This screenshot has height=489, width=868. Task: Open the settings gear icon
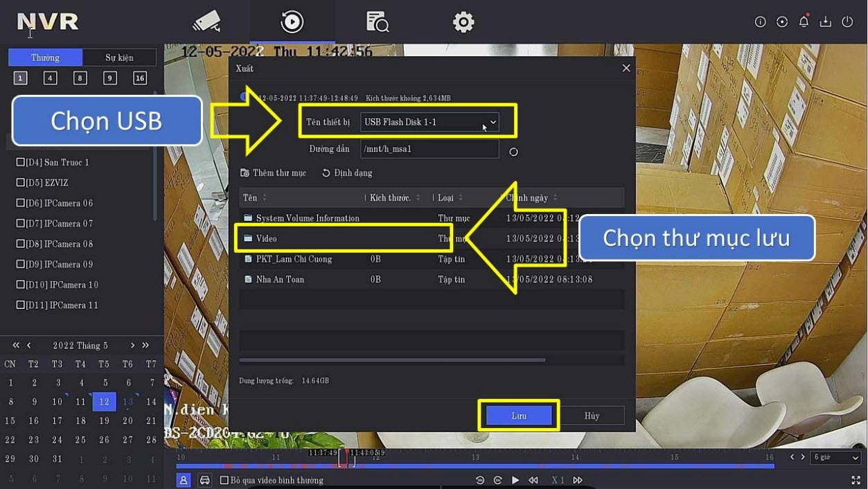click(x=463, y=22)
